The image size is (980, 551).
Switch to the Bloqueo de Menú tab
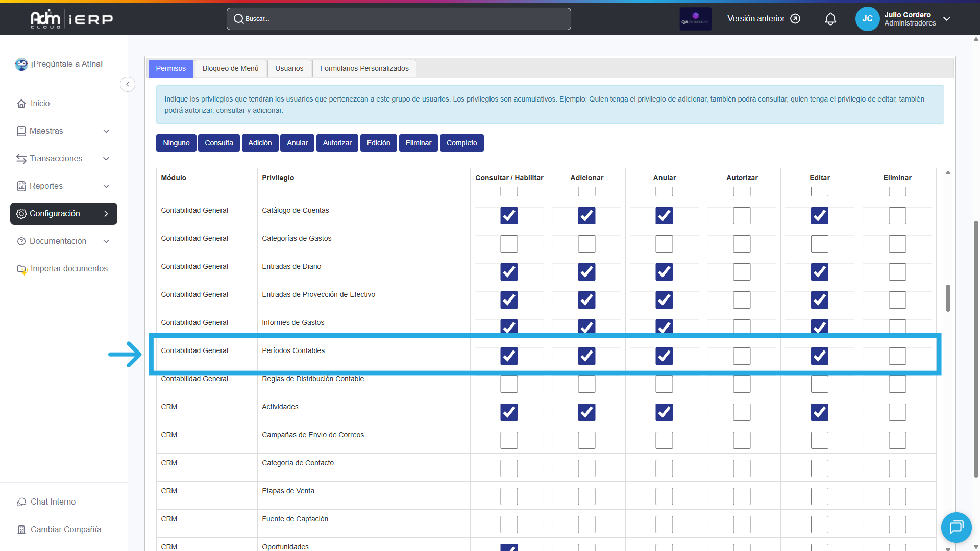click(x=230, y=68)
